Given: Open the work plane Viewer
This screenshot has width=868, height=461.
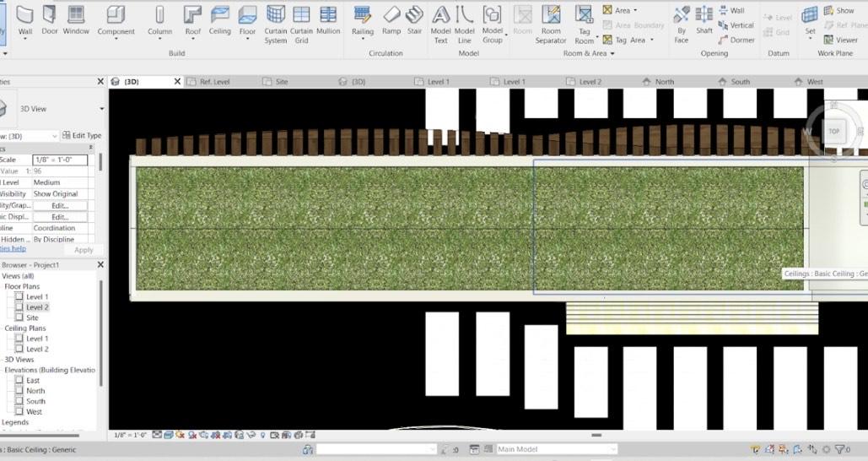Looking at the screenshot, I should (841, 40).
